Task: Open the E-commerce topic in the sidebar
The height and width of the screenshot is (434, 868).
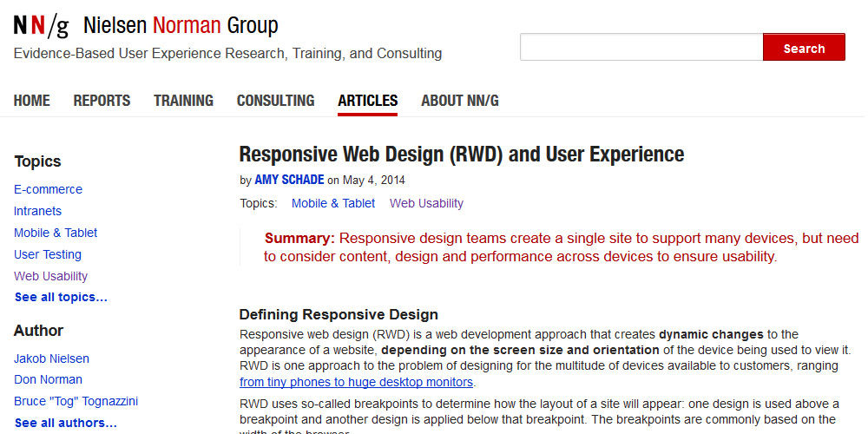Action: tap(48, 189)
